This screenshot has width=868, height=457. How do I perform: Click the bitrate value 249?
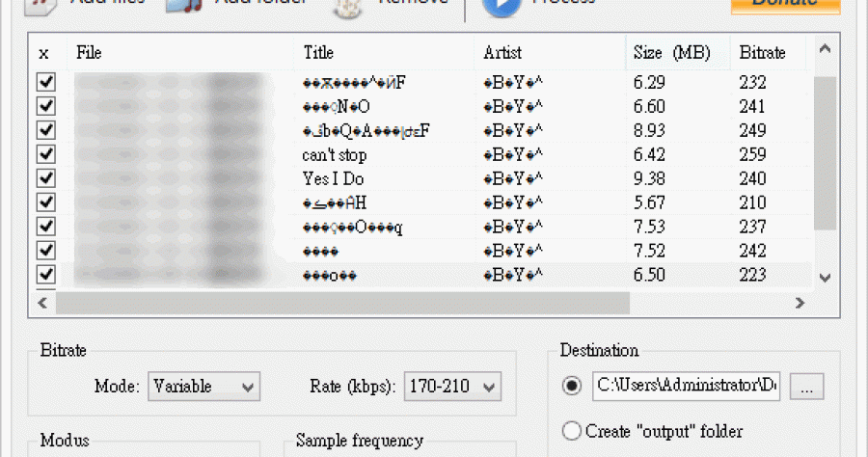click(x=753, y=130)
